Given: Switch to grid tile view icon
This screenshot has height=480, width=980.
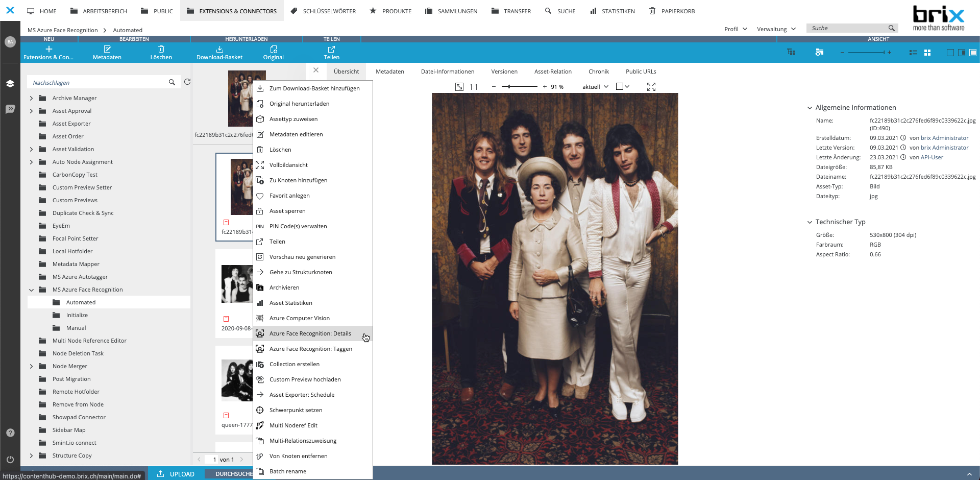Looking at the screenshot, I should 927,53.
